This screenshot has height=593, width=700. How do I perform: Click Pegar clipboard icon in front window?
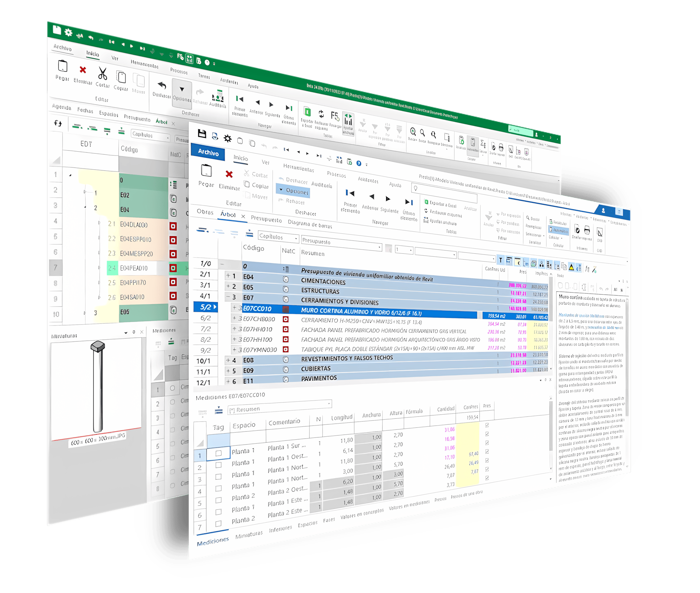206,171
